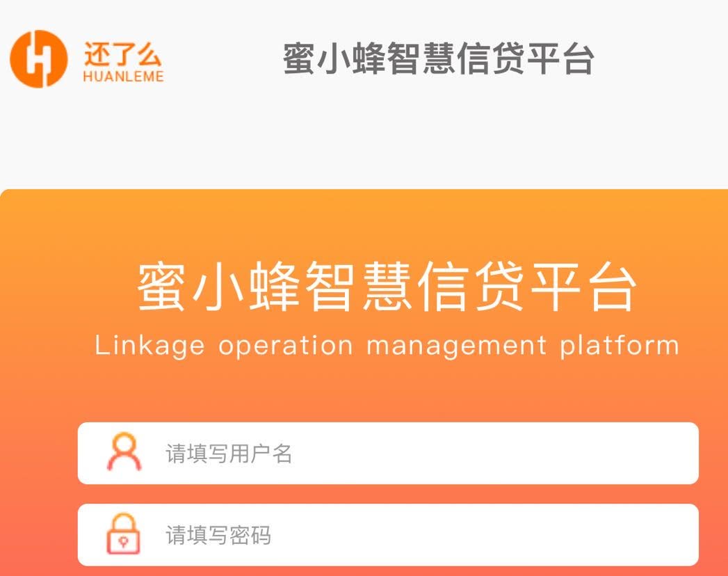Click the word management in subtitle

coord(456,346)
